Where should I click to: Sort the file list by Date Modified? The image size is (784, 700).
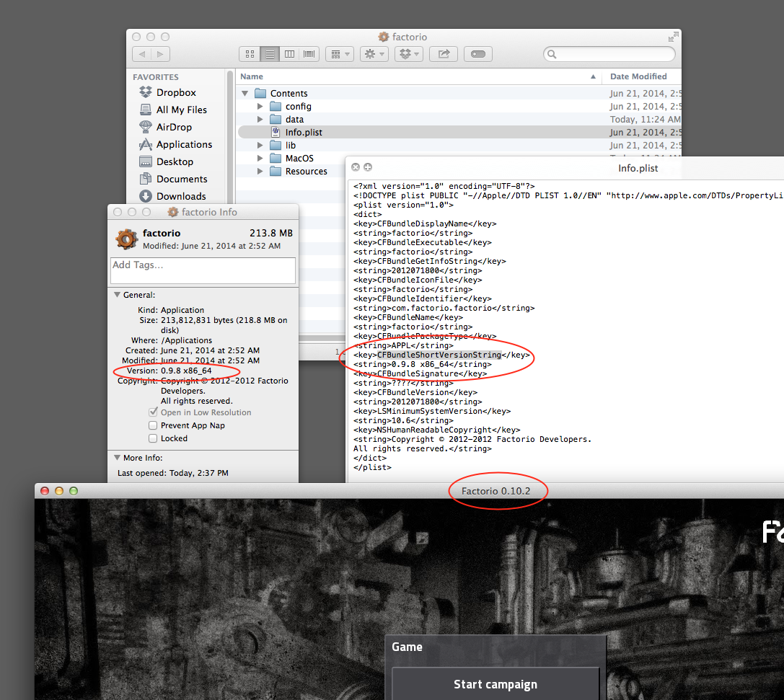pyautogui.click(x=641, y=76)
